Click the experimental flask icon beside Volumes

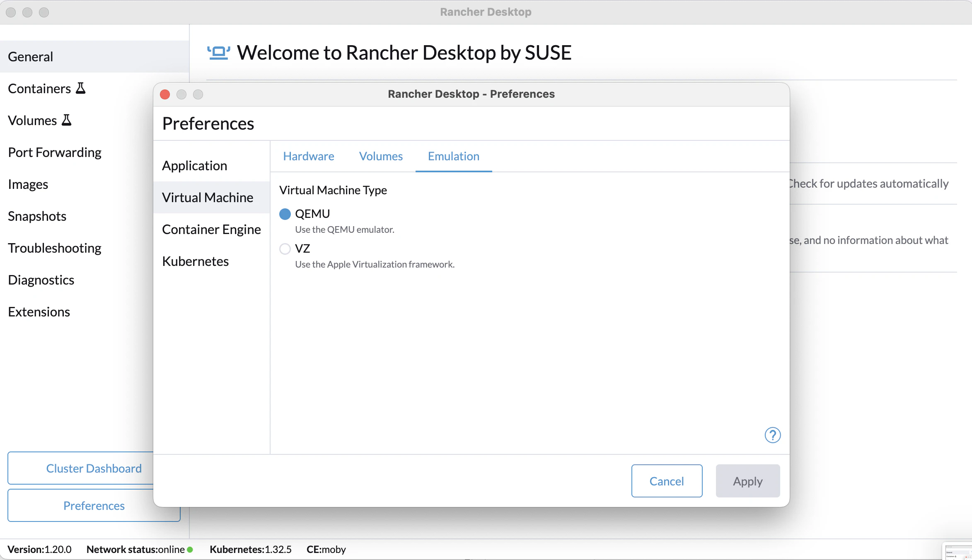tap(66, 120)
